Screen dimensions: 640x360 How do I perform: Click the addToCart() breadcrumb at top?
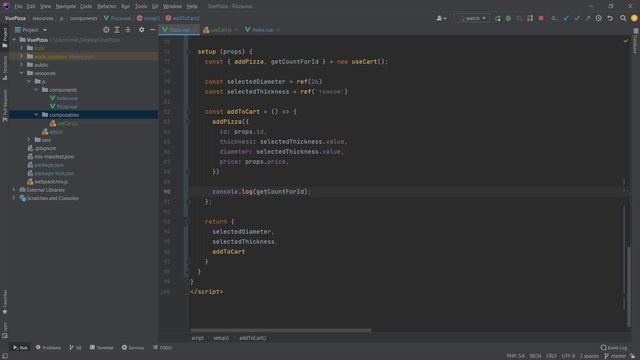pos(182,18)
